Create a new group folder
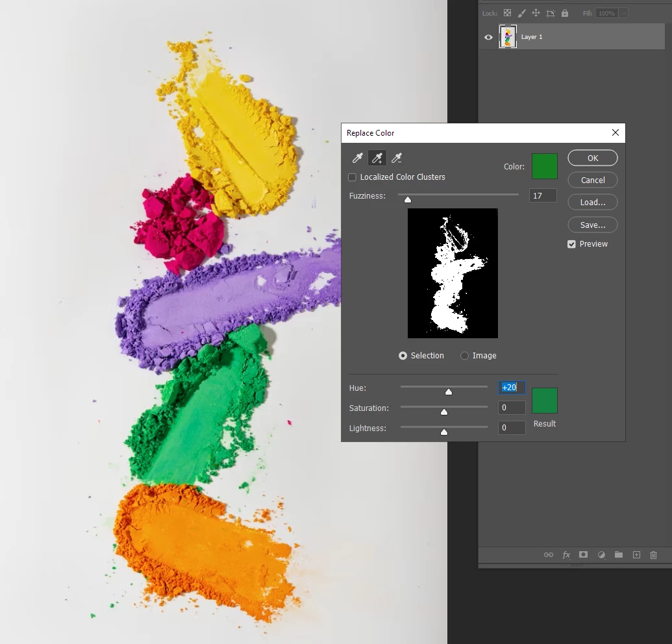 tap(618, 554)
